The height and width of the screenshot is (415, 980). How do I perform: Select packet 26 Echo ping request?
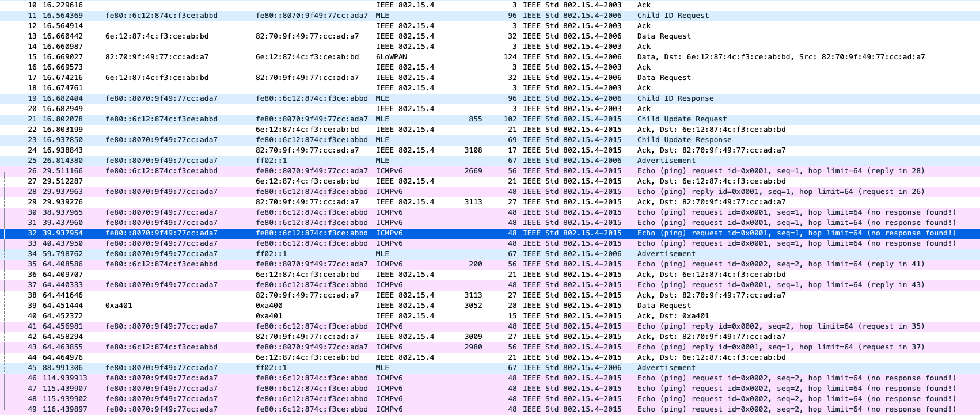click(490, 171)
